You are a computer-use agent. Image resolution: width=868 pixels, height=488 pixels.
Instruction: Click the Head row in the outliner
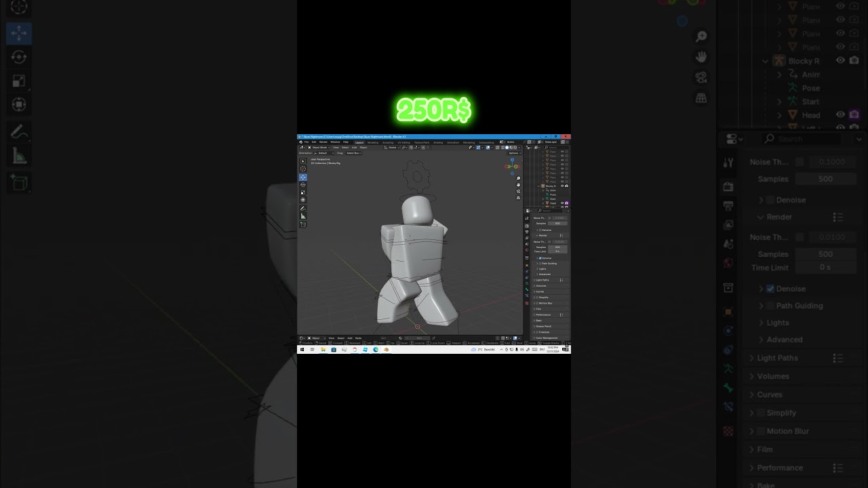[x=553, y=203]
